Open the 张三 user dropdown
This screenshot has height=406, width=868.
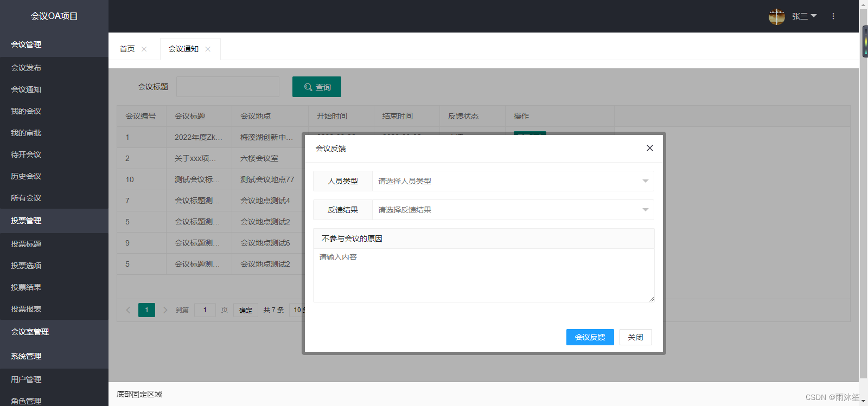click(x=804, y=16)
